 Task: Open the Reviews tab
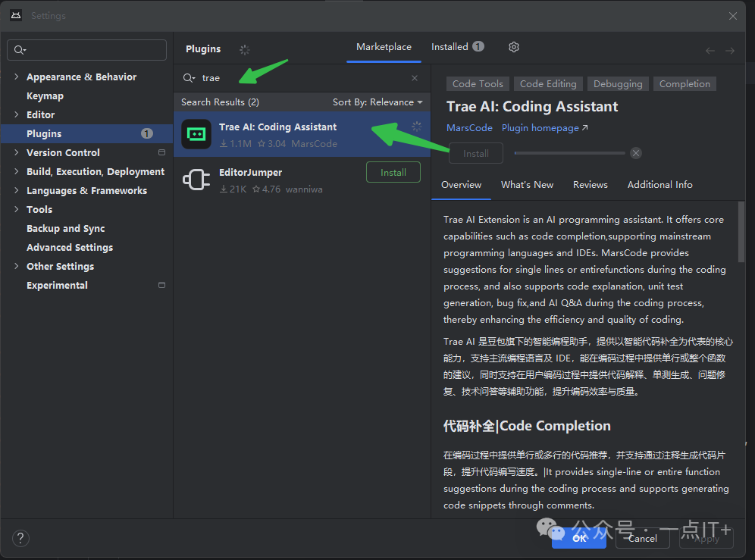coord(591,184)
